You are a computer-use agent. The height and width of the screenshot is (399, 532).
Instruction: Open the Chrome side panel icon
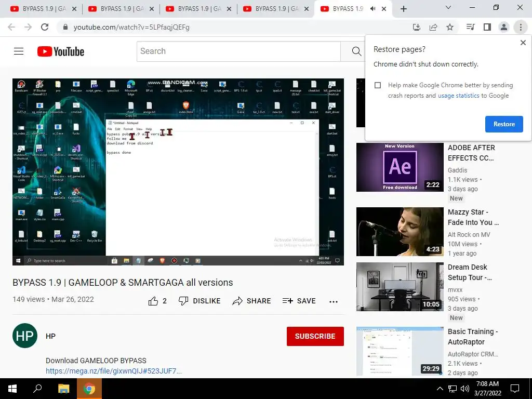[487, 27]
